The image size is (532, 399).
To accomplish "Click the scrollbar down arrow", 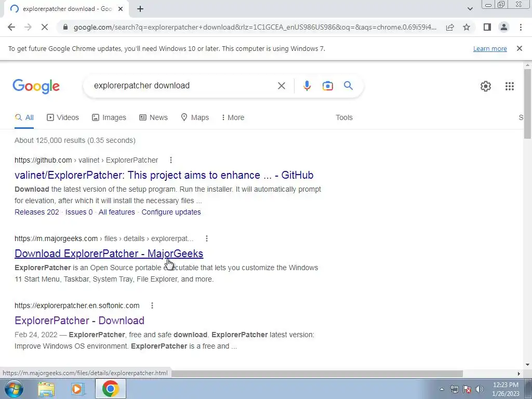I will pyautogui.click(x=527, y=365).
